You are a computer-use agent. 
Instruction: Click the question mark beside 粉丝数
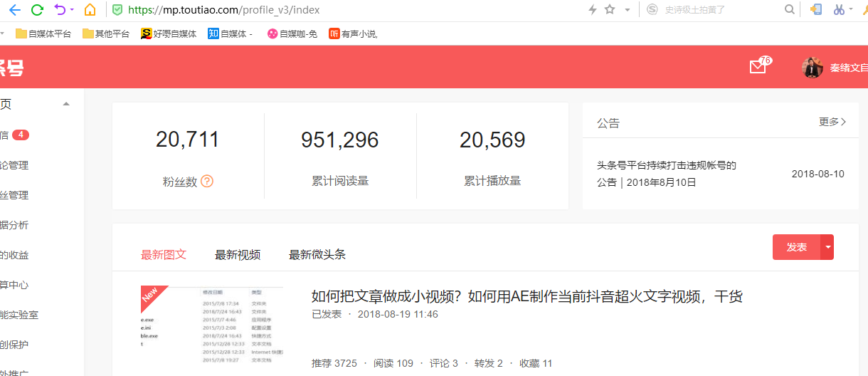tap(207, 182)
